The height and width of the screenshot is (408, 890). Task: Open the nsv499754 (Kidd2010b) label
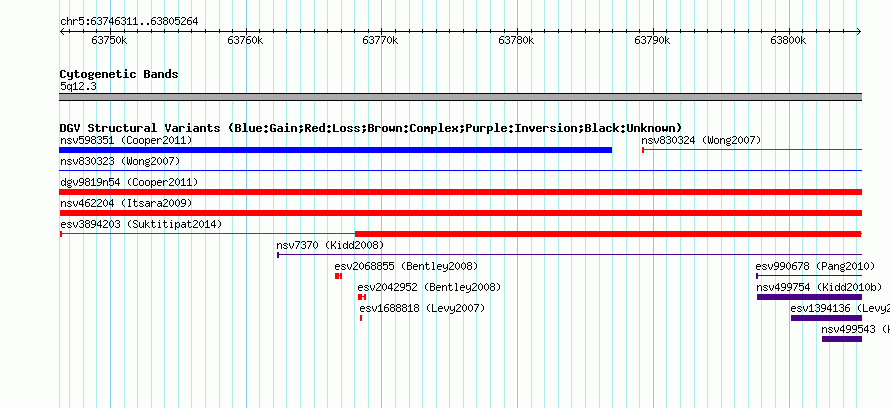click(819, 287)
